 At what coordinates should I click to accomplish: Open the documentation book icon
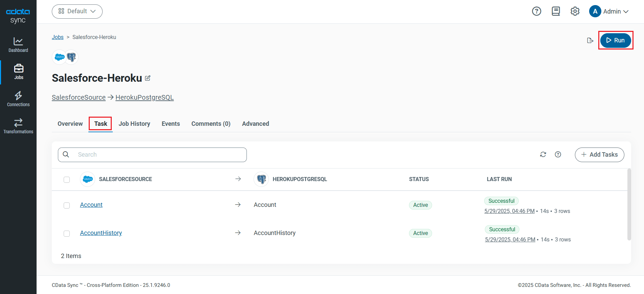556,12
